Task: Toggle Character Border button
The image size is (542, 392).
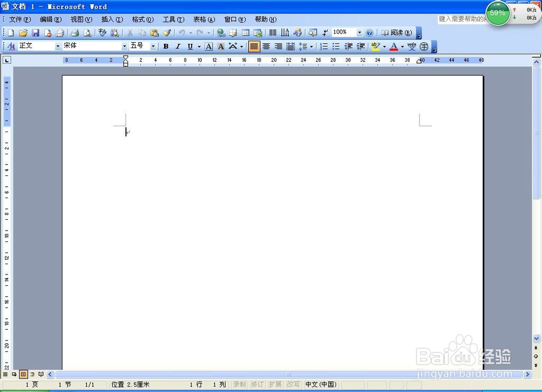Action: pos(209,46)
